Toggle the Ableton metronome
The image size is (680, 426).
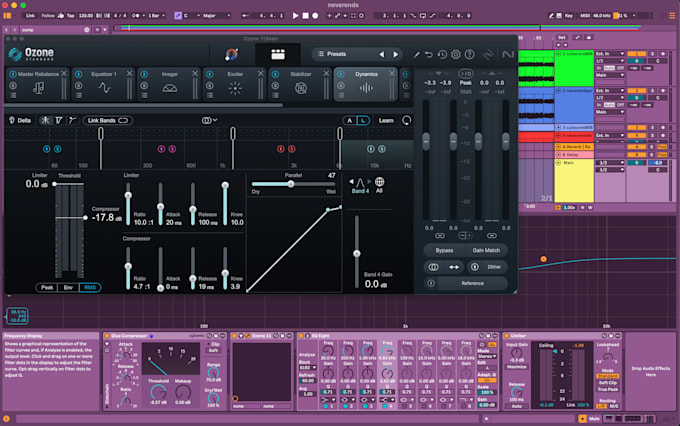click(x=135, y=16)
